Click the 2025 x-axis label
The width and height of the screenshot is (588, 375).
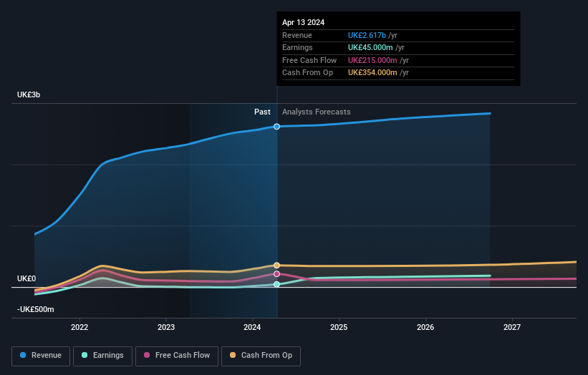(x=339, y=328)
